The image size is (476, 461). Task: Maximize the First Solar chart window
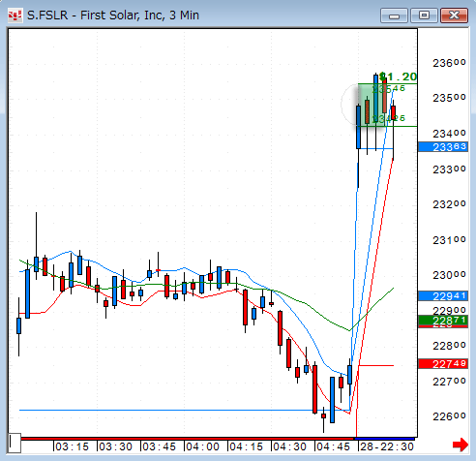click(x=424, y=15)
